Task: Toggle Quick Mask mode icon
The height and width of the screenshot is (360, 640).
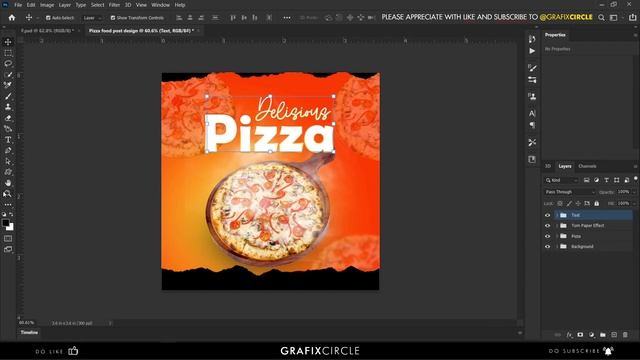Action: pyautogui.click(x=8, y=238)
